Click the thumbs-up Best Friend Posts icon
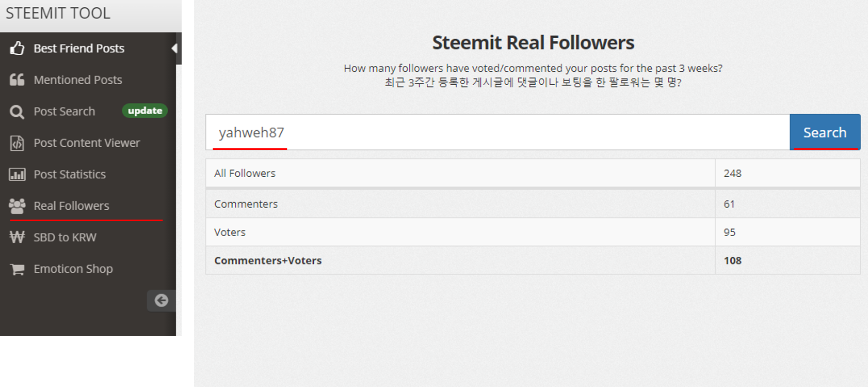The height and width of the screenshot is (387, 868). [17, 49]
